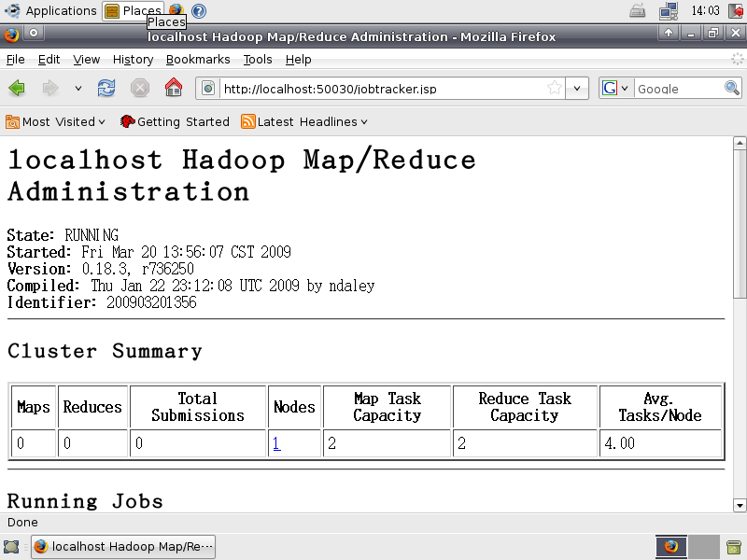Open the Places menu in panel
Image resolution: width=747 pixels, height=560 pixels.
pyautogui.click(x=133, y=10)
